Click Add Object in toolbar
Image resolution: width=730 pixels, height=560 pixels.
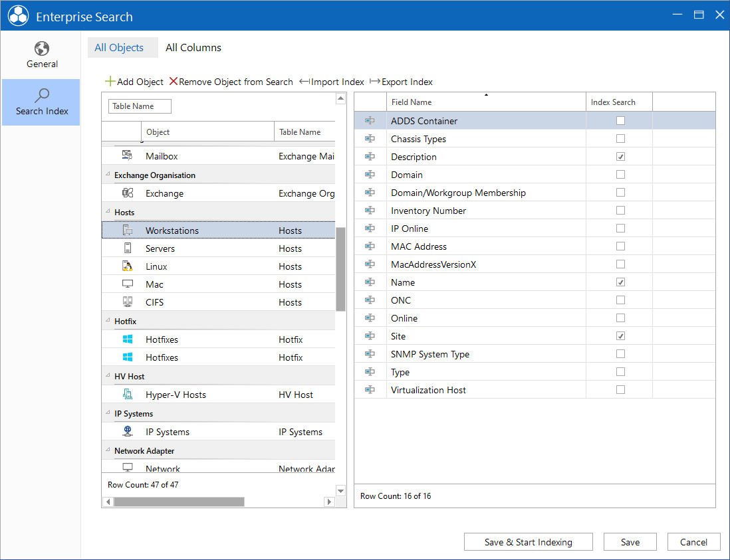pos(134,82)
